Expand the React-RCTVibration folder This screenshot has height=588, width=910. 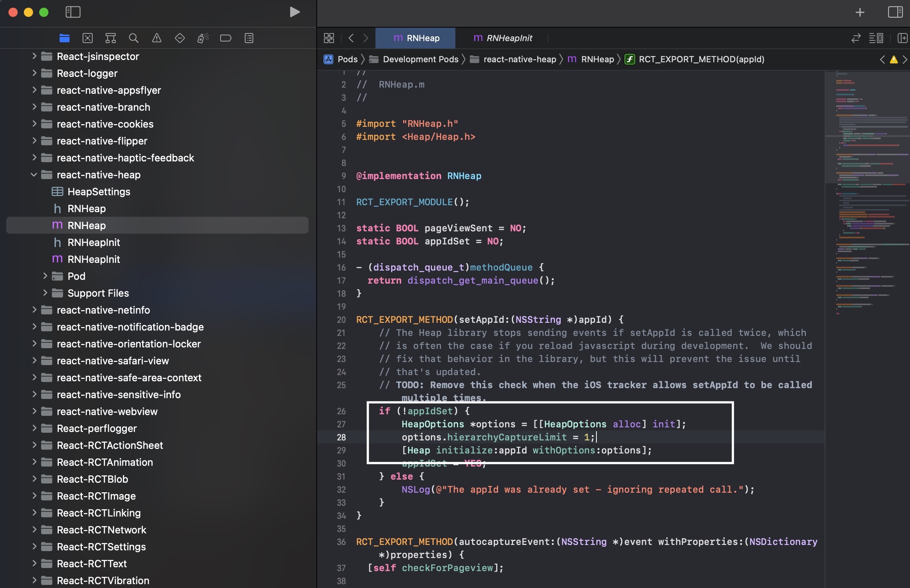(x=34, y=580)
